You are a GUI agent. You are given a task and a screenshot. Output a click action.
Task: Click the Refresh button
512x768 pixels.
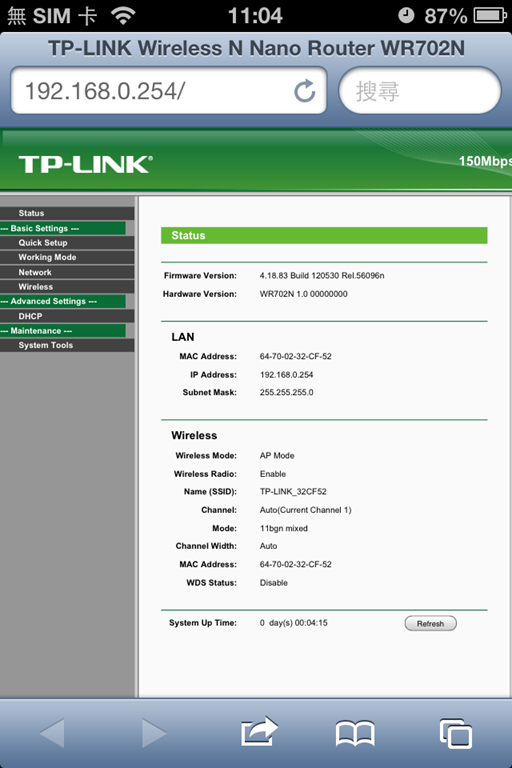point(430,624)
